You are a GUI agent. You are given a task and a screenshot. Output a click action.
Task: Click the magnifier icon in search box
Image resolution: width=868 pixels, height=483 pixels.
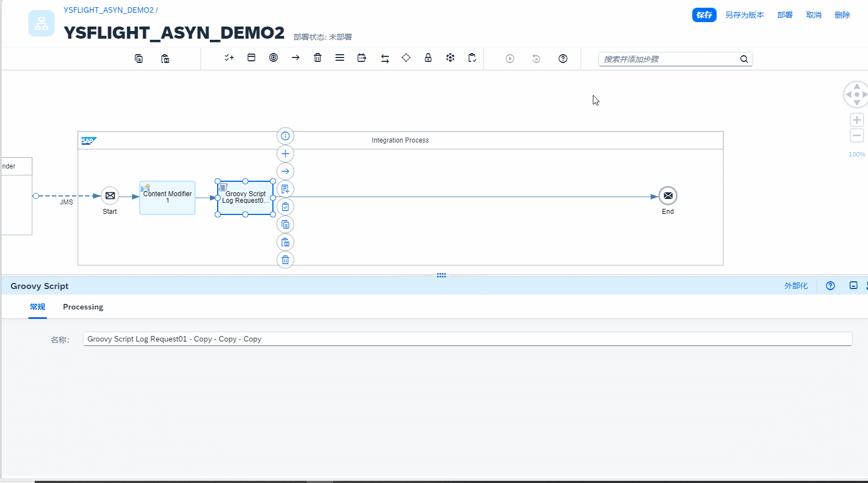click(744, 59)
